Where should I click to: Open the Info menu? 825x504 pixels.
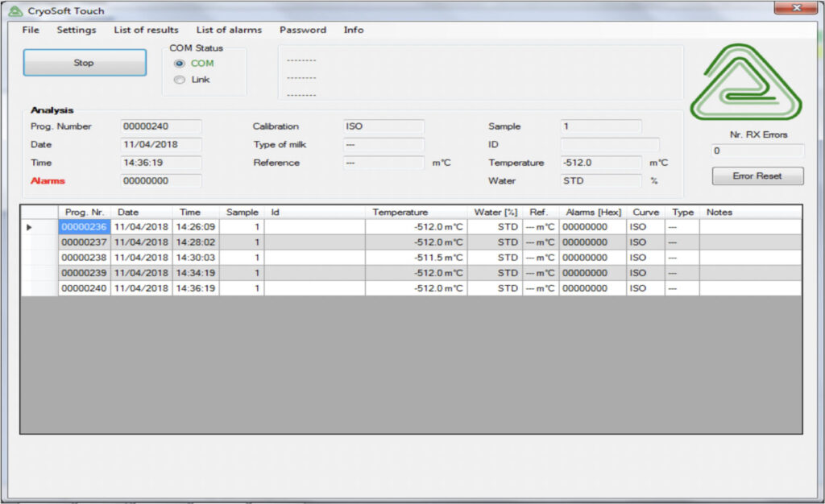click(354, 30)
